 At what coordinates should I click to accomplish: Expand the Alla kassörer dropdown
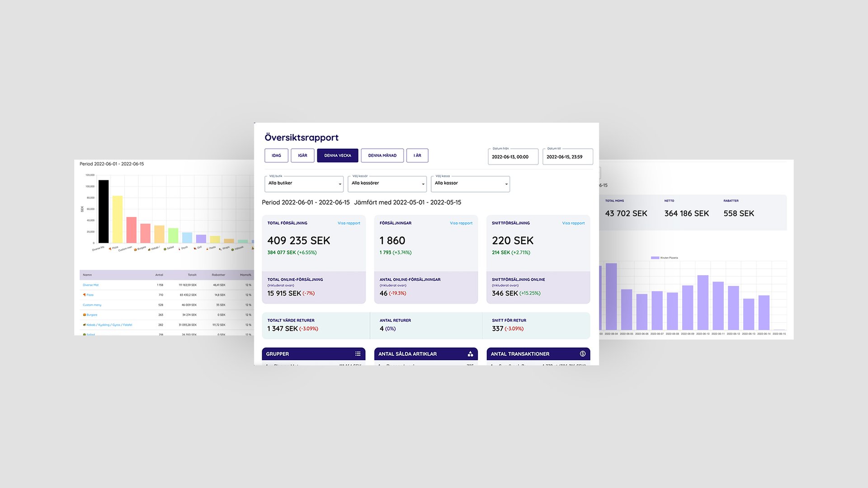[x=387, y=183]
